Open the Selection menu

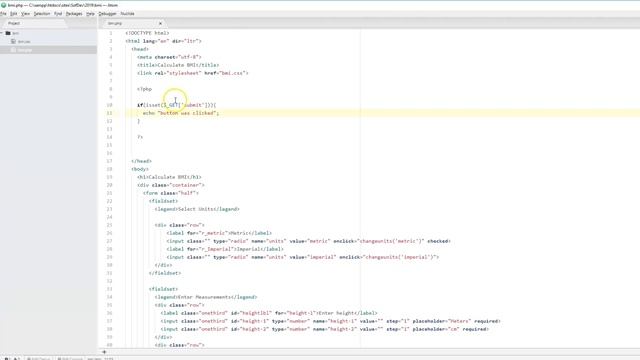(42, 13)
